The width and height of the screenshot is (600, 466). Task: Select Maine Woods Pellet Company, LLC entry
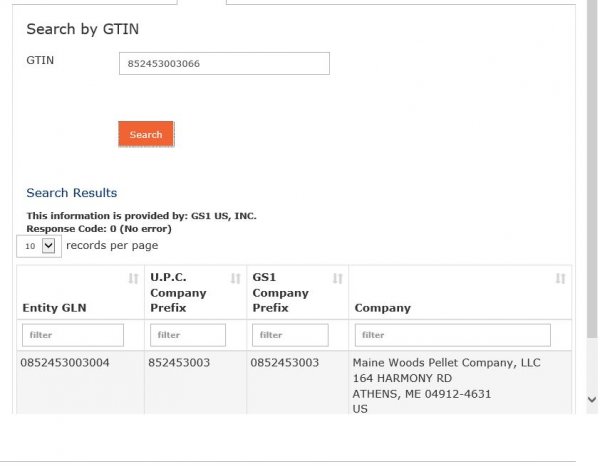[446, 362]
